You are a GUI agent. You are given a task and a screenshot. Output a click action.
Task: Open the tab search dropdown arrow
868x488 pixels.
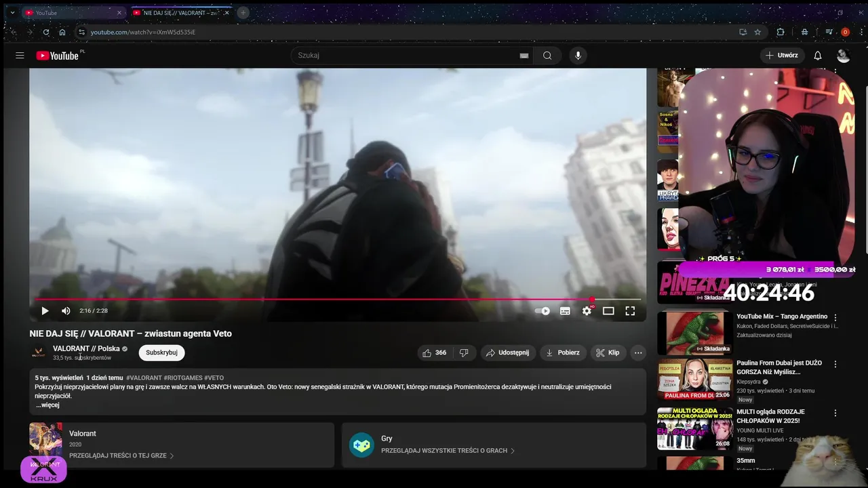[12, 13]
